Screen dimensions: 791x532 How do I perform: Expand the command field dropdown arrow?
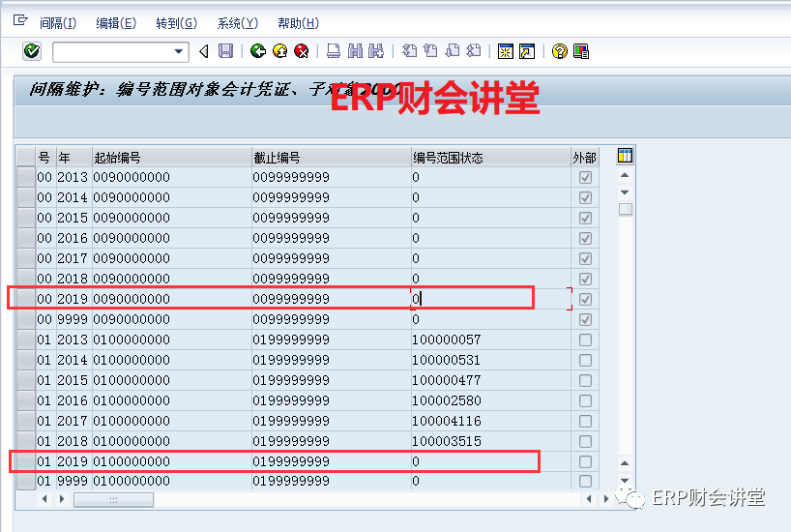(179, 51)
